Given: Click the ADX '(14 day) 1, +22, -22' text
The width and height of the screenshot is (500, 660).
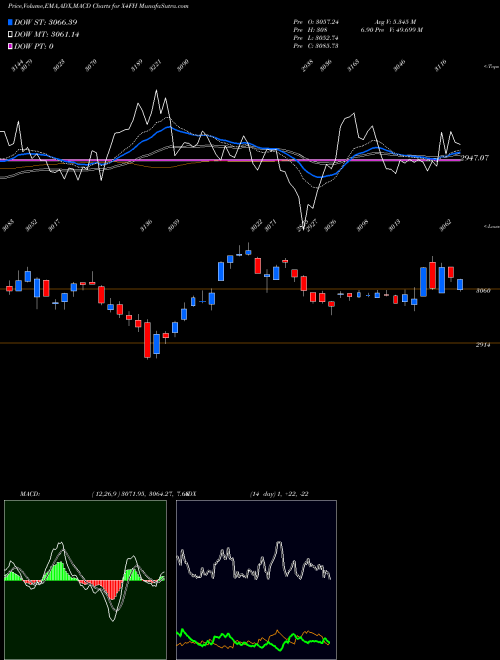Looking at the screenshot, I should [x=279, y=494].
